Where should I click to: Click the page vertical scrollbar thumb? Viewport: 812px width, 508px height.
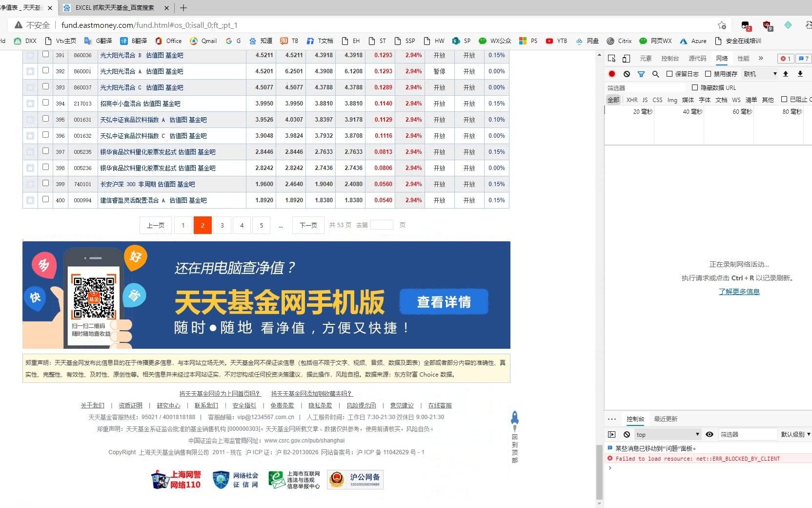599,472
